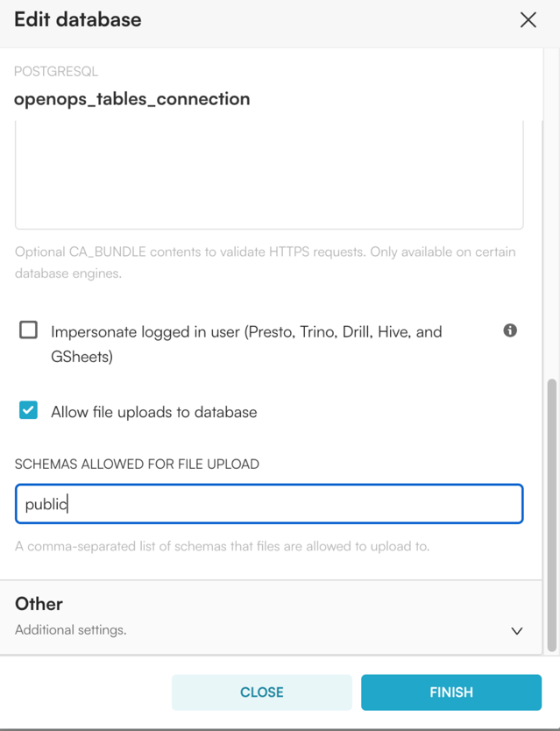Viewport: 560px width, 731px height.
Task: Click the Edit database title
Action: 77,19
